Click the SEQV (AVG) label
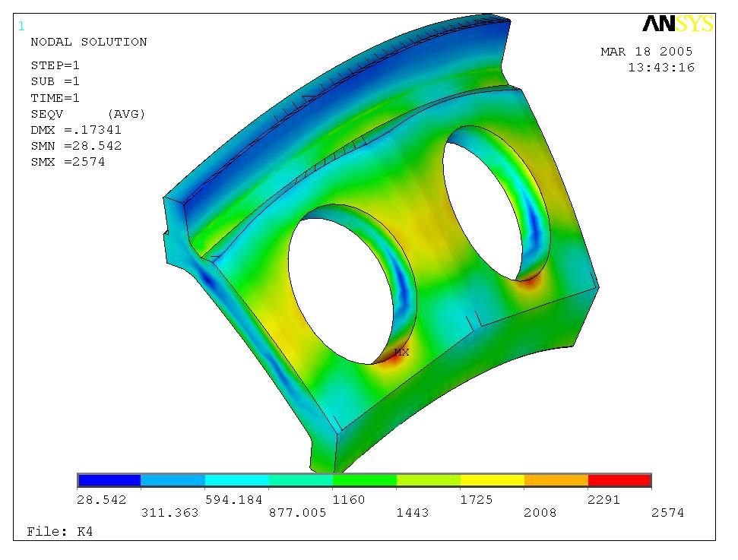The image size is (738, 560). pos(87,114)
